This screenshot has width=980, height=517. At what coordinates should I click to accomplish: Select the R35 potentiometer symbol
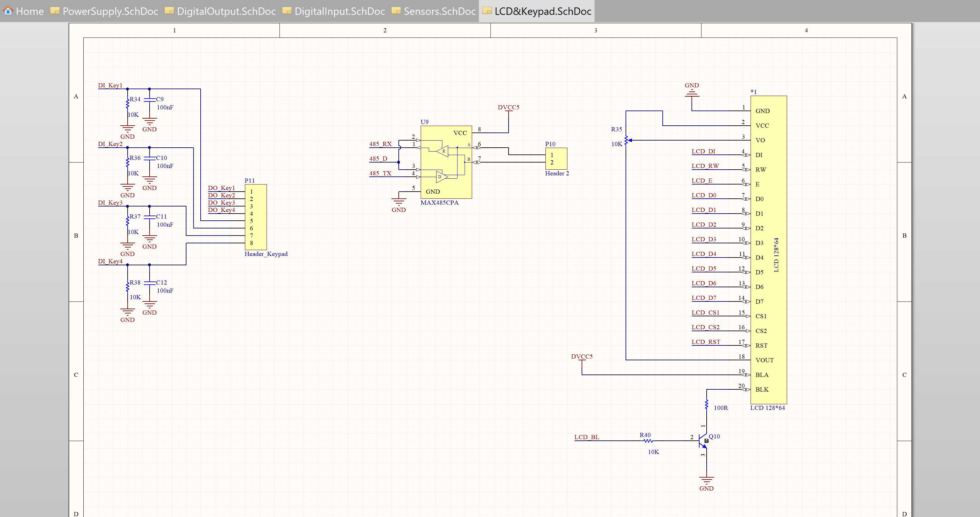626,140
